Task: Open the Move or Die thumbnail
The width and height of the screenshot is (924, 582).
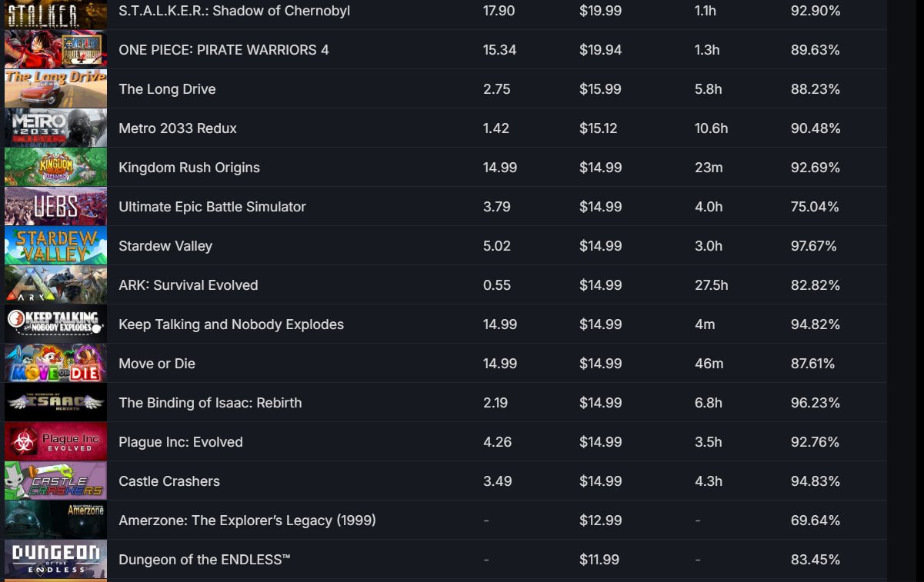Action: 55,364
